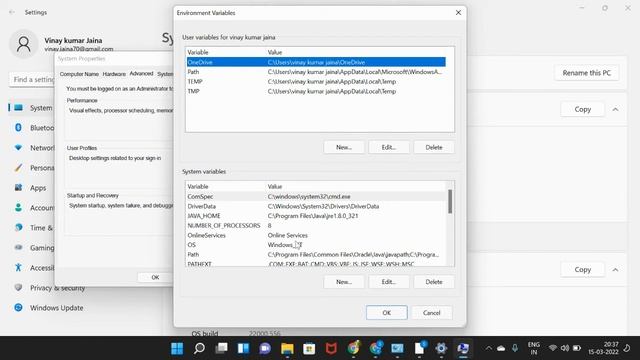Click the Bluetooth icon in Settings sidebar
Image resolution: width=640 pixels, height=360 pixels.
pyautogui.click(x=18, y=128)
